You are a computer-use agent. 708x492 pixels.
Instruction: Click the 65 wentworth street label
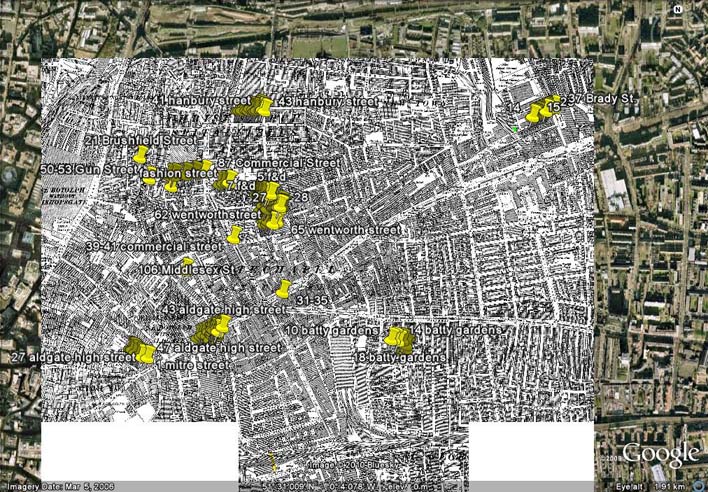[x=346, y=230]
